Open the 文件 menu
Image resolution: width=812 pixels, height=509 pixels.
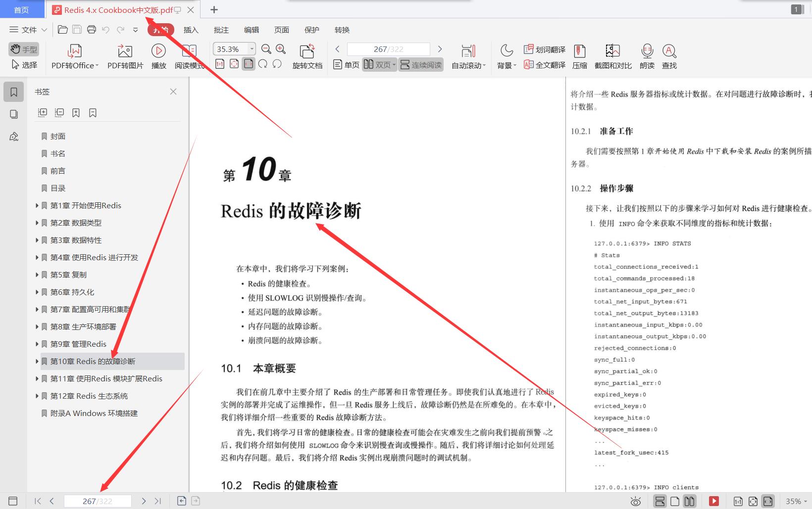pyautogui.click(x=28, y=30)
